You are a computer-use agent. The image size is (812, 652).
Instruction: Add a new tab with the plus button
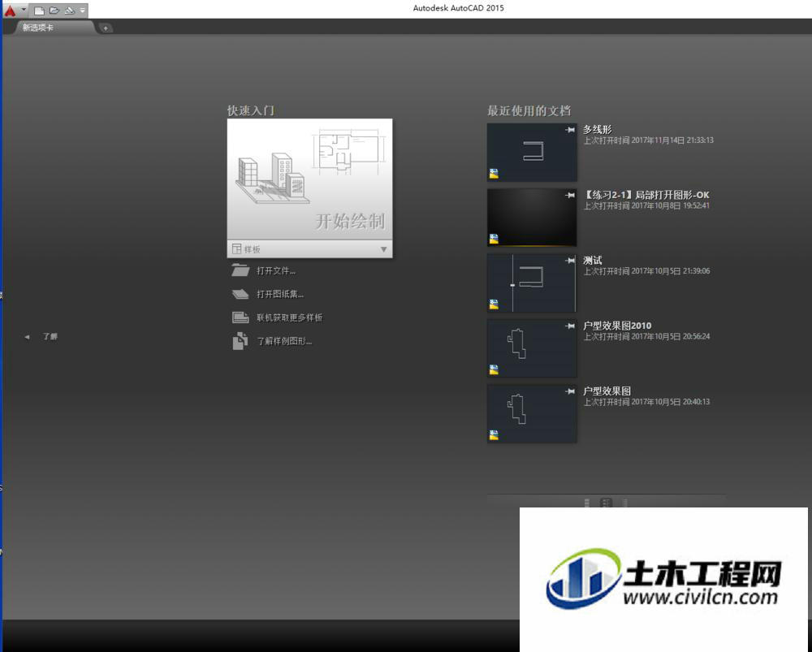pos(105,28)
